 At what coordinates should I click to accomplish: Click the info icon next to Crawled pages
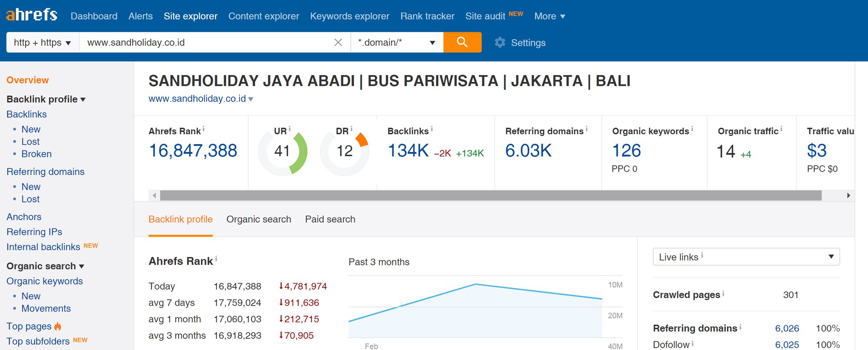tap(723, 293)
